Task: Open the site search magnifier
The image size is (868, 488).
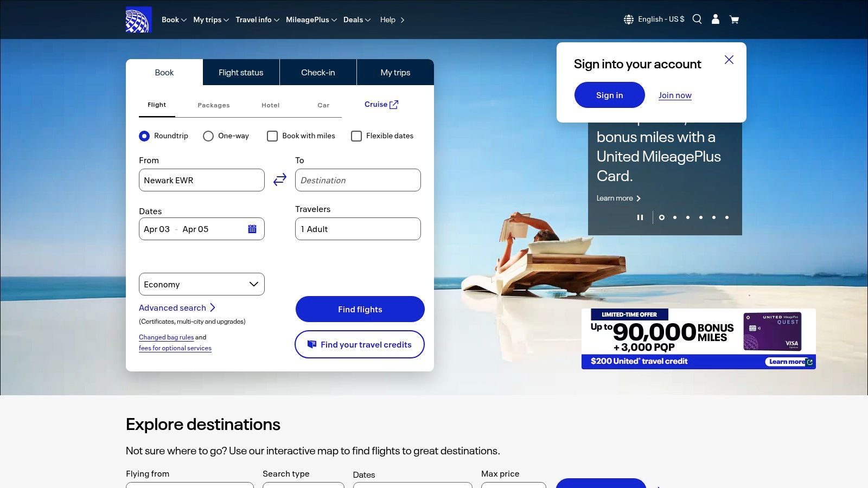Action: 697,19
